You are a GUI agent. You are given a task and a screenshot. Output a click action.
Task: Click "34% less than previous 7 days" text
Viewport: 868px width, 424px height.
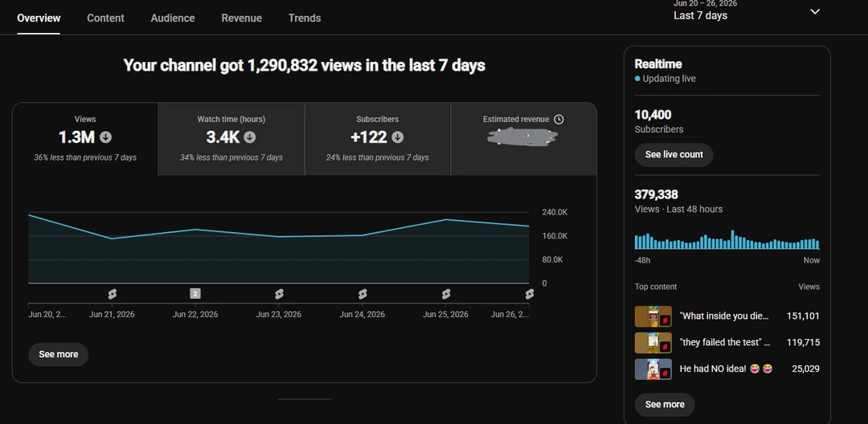tap(231, 157)
